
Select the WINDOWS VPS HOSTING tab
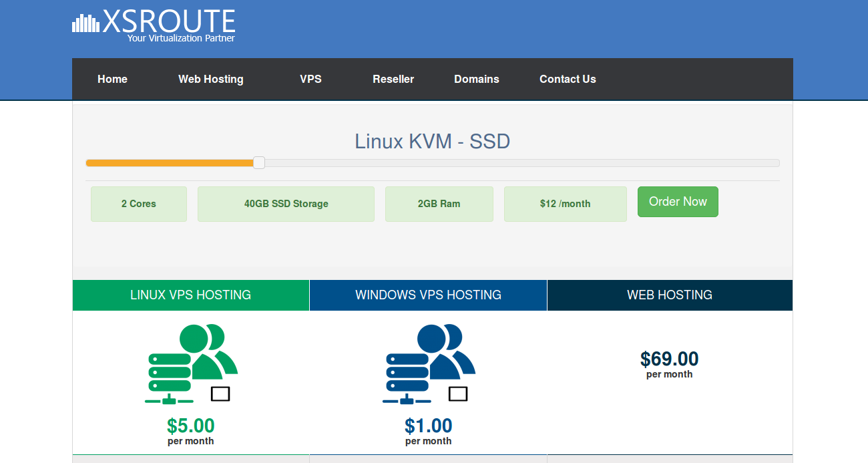[x=429, y=295]
